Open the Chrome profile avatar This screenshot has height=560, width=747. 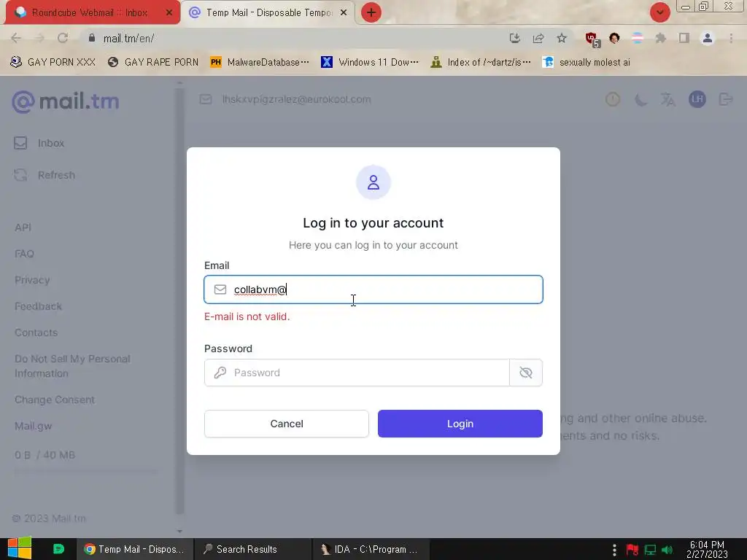708,38
